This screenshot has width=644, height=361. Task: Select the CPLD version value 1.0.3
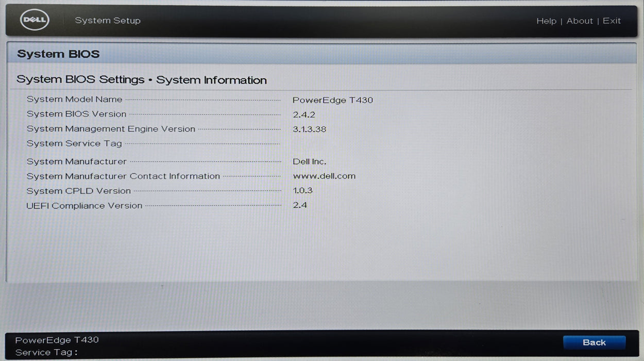point(303,190)
